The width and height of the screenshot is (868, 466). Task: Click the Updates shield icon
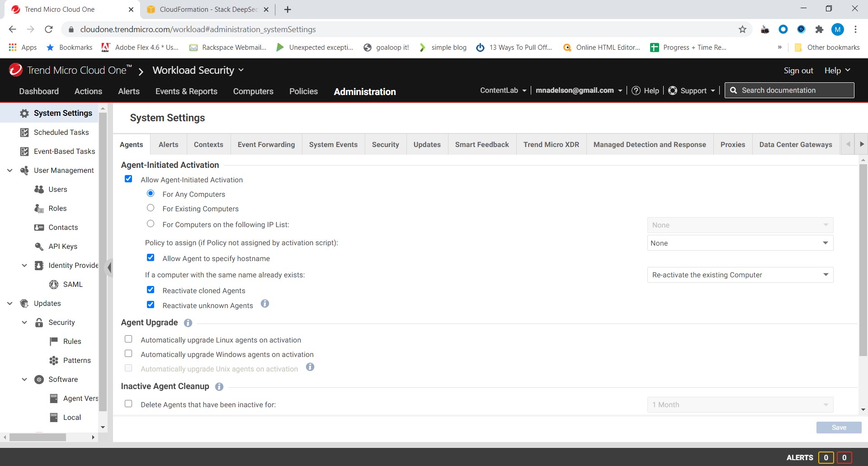(x=24, y=303)
